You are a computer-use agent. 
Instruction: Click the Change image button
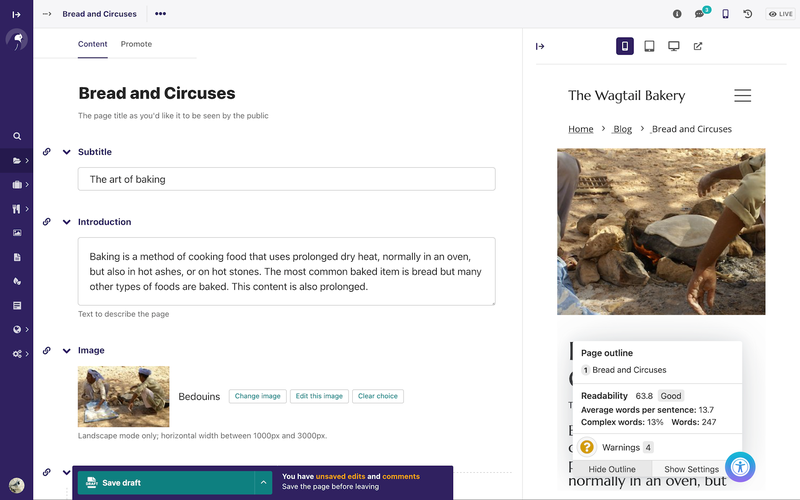(258, 396)
